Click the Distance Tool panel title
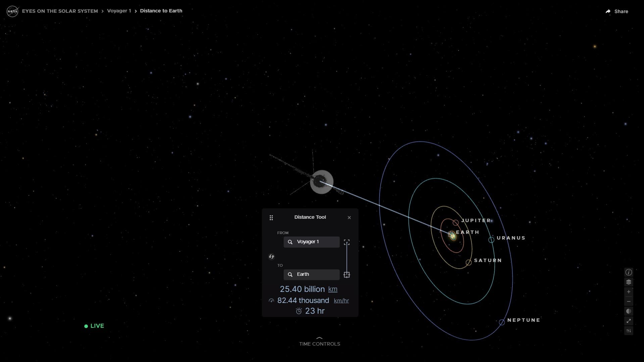644x362 pixels. [310, 217]
